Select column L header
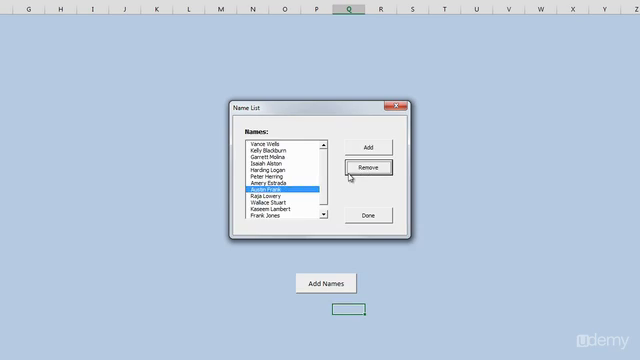 coord(189,9)
